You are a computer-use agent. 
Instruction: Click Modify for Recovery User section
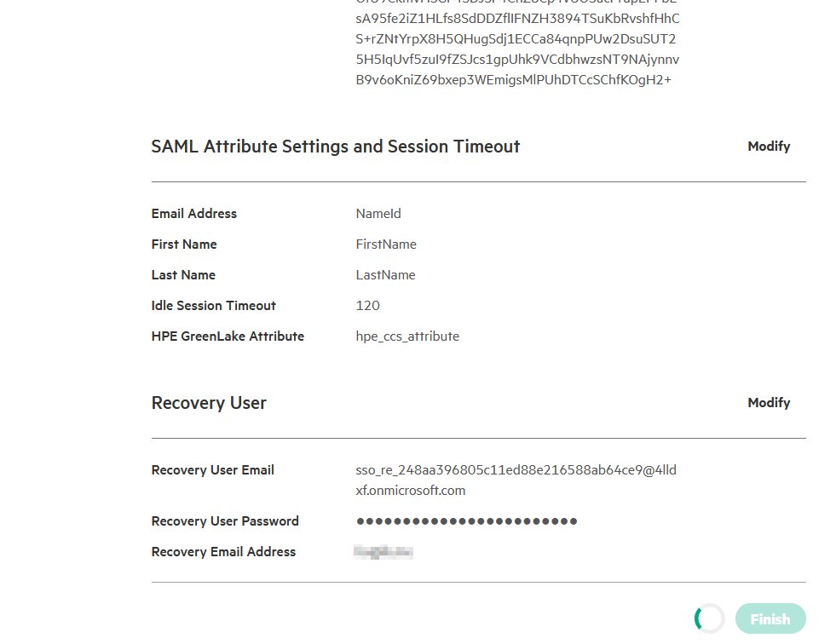[769, 403]
